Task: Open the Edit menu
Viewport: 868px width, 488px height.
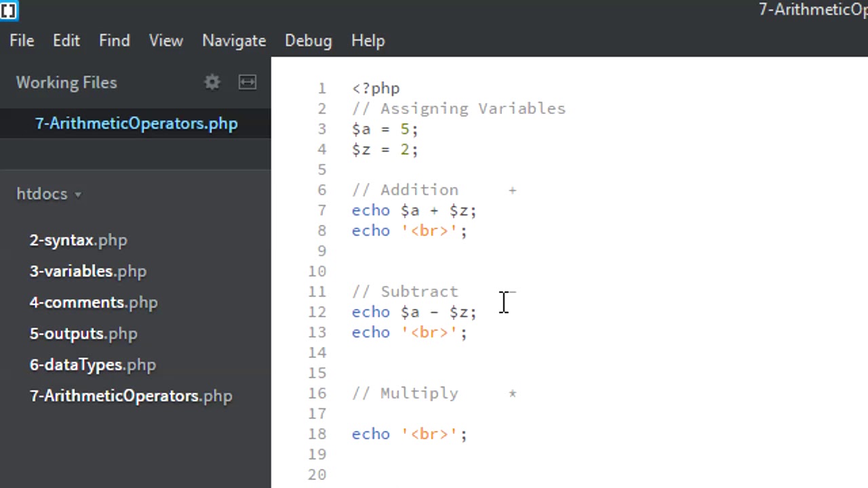Action: pyautogui.click(x=66, y=41)
